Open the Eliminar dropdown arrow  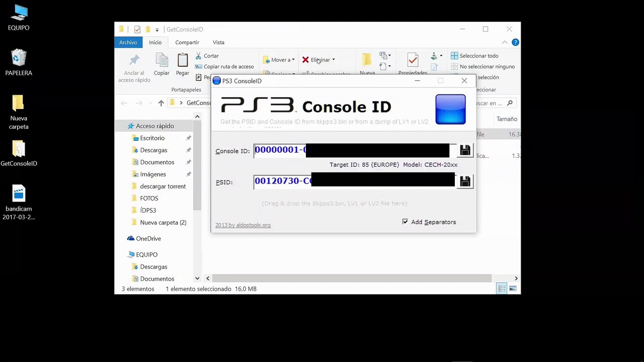333,60
